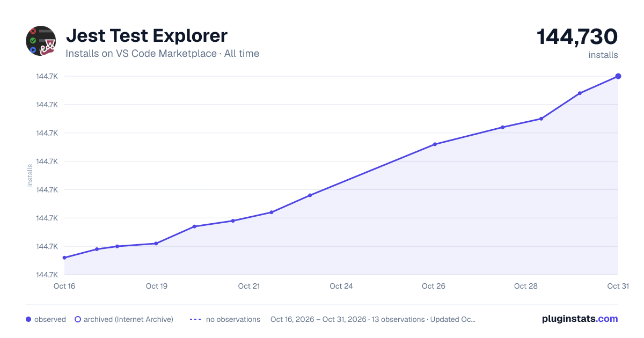Click the filled 'observed' legend dot
This screenshot has width=644, height=338.
(28, 319)
